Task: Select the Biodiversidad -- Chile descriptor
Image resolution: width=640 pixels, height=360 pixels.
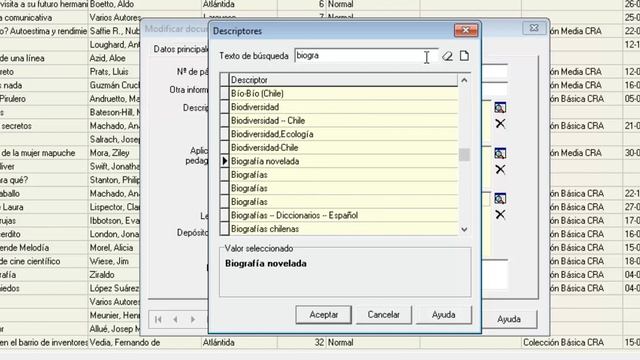Action: point(344,120)
